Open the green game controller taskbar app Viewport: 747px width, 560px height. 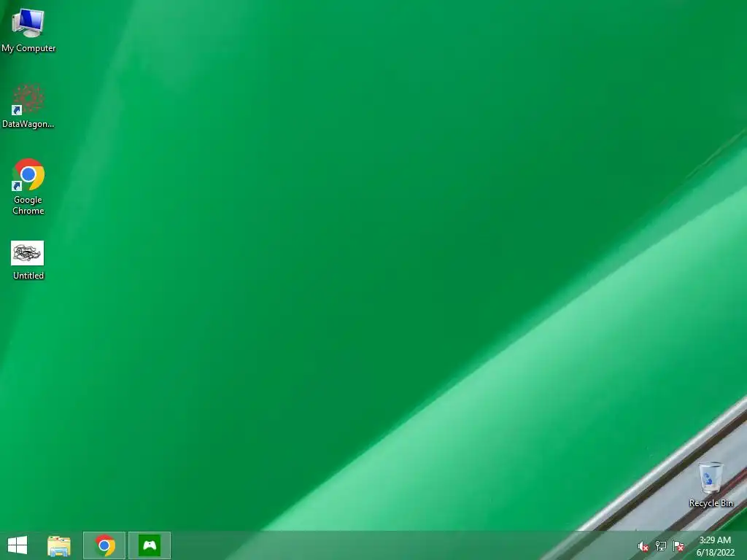pyautogui.click(x=150, y=545)
